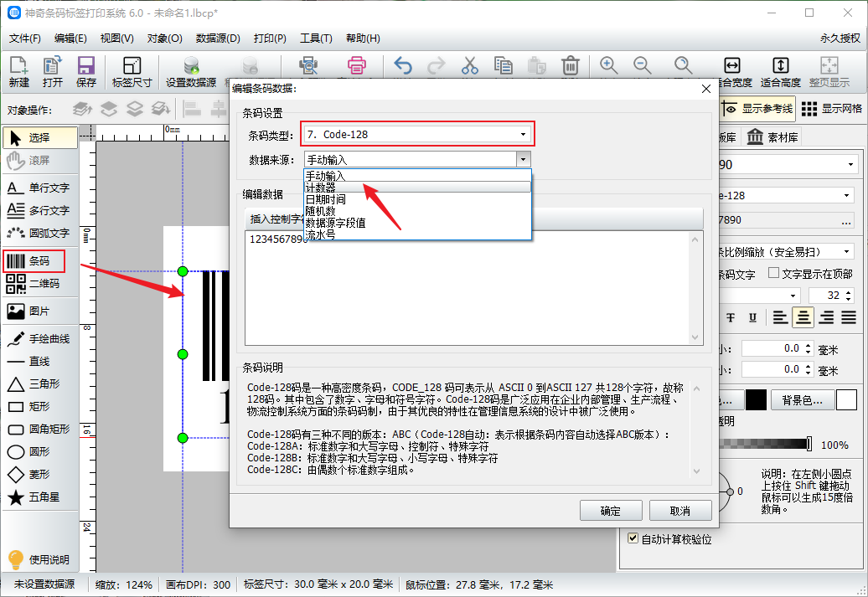Save the label with 保存 icon
The height and width of the screenshot is (597, 868).
[85, 71]
